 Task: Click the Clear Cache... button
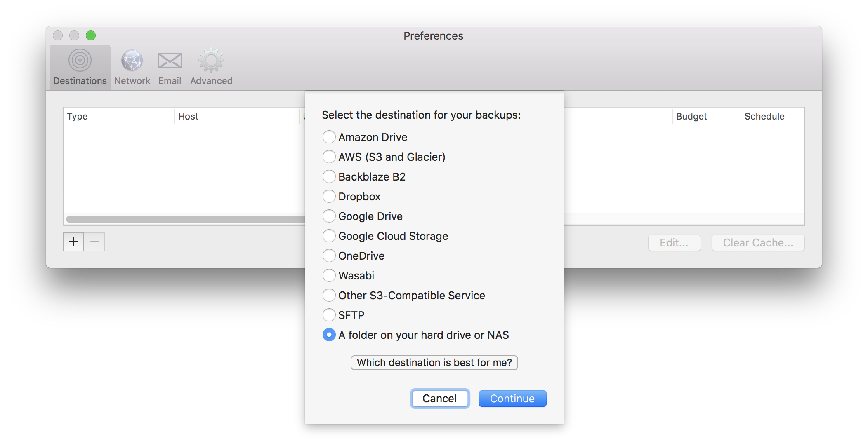pos(758,243)
